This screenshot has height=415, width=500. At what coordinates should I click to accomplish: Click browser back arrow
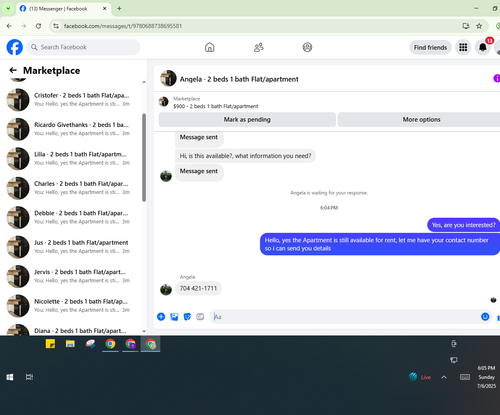9,26
